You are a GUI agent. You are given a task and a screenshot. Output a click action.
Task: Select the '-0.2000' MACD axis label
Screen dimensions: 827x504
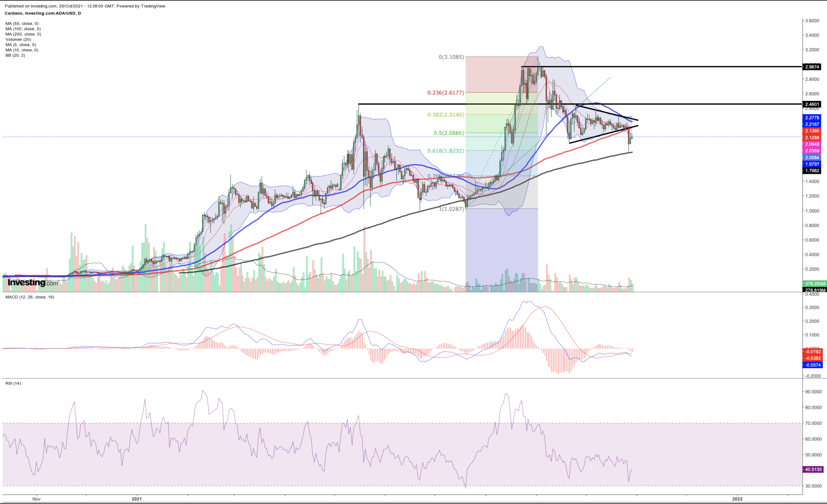click(813, 376)
